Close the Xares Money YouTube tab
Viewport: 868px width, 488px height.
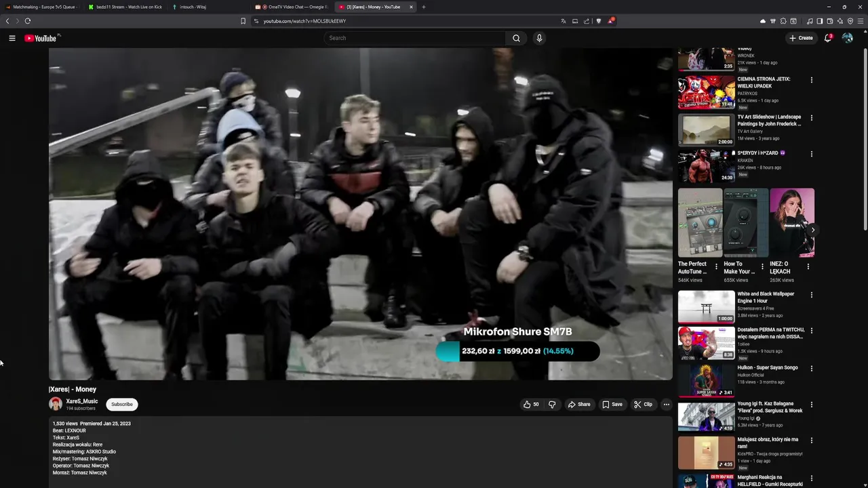[x=411, y=7]
